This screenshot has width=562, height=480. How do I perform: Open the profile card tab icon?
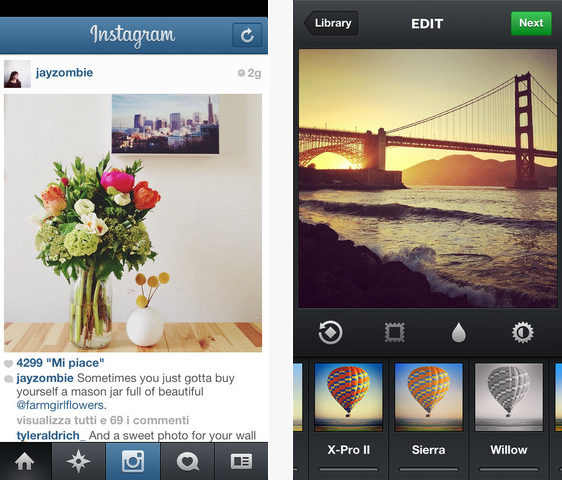[x=241, y=461]
